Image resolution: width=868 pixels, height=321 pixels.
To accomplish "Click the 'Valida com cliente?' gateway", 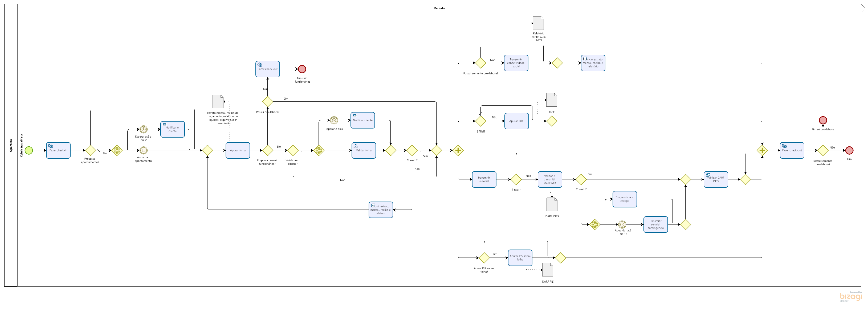I will pyautogui.click(x=293, y=150).
